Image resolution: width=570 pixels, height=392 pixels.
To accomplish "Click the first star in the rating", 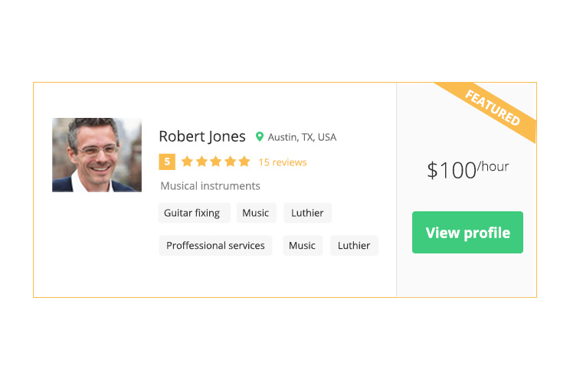I will (187, 162).
